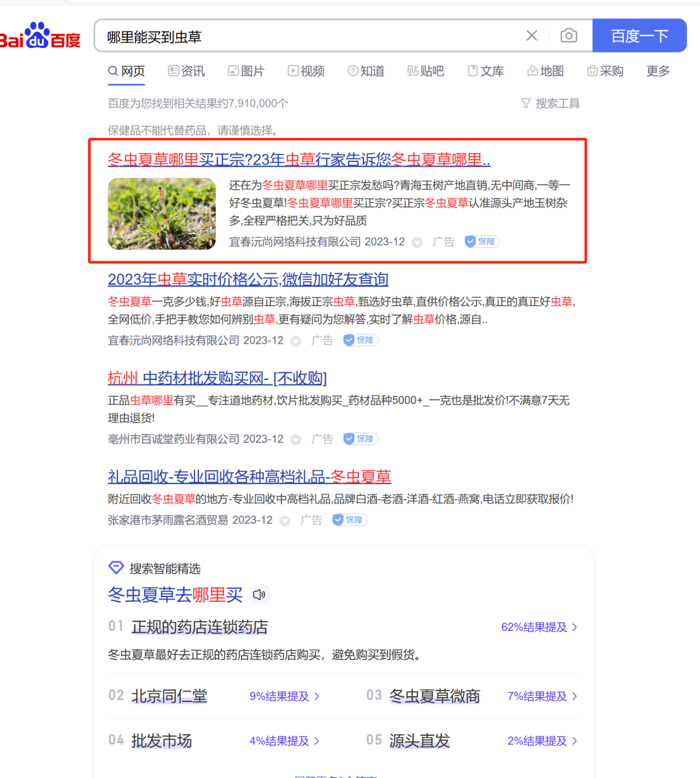Focus the search field containing 哪里能买到虫草
700x778 pixels.
tap(311, 36)
